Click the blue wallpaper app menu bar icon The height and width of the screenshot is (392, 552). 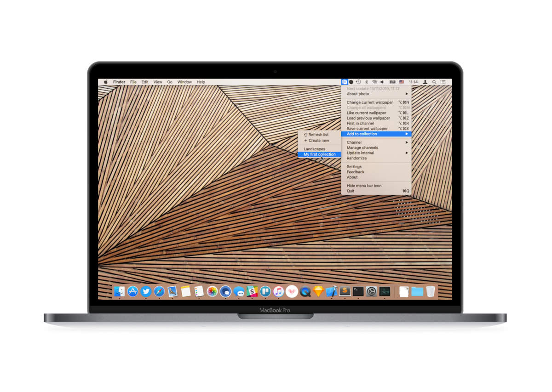coord(345,82)
